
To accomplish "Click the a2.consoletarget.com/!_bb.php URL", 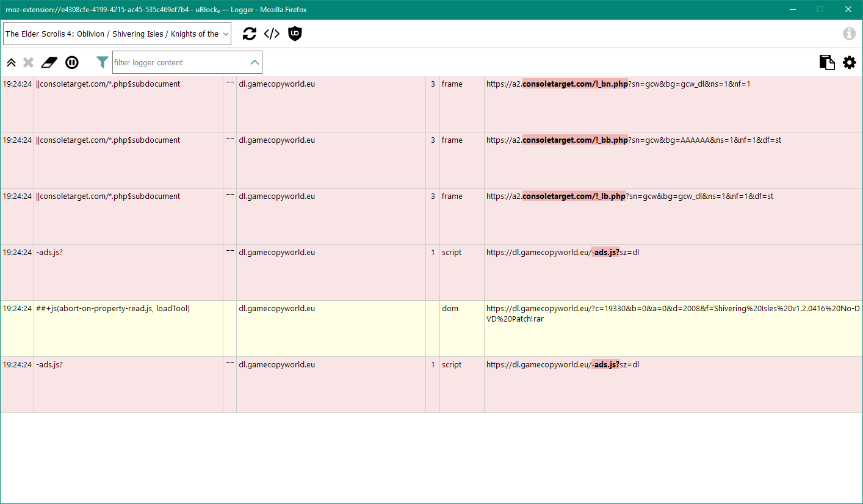I will (634, 140).
